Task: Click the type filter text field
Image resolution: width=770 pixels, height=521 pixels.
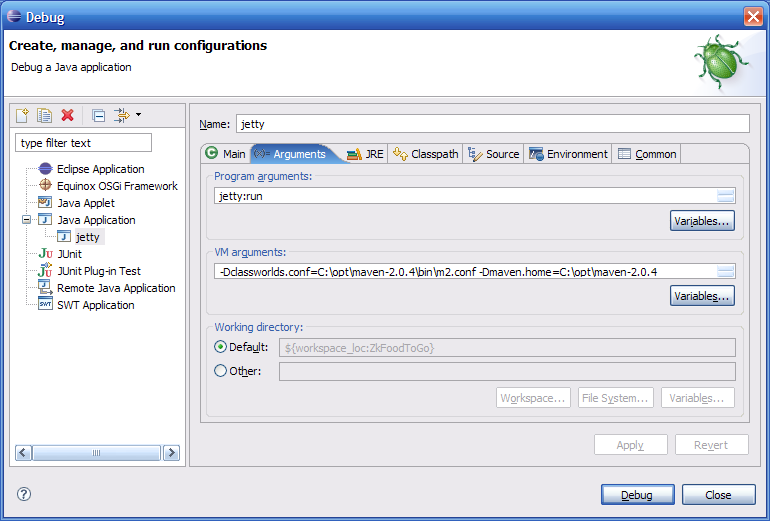Action: tap(83, 143)
